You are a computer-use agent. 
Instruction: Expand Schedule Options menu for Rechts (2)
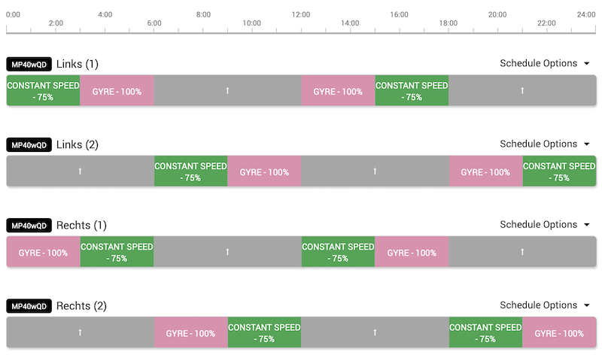(x=544, y=305)
